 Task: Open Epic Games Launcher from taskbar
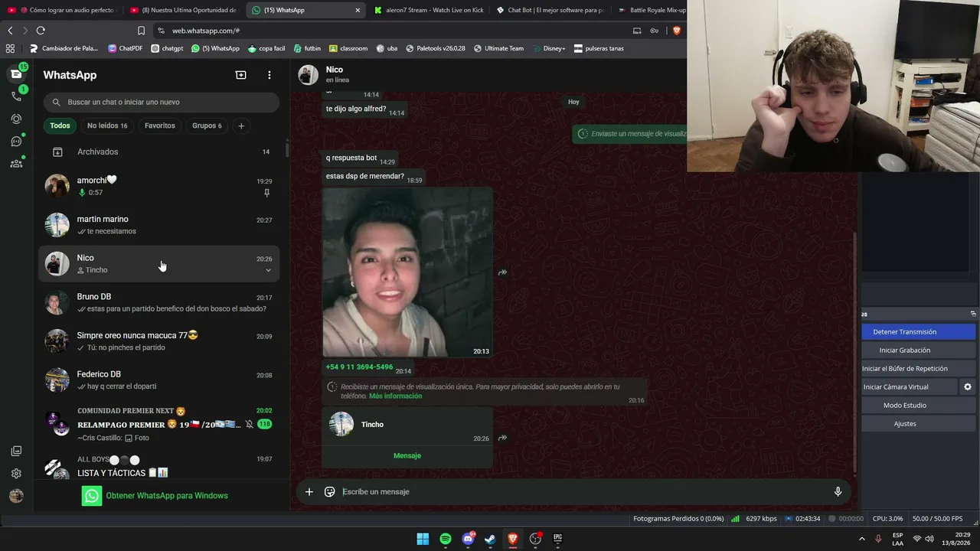click(557, 539)
